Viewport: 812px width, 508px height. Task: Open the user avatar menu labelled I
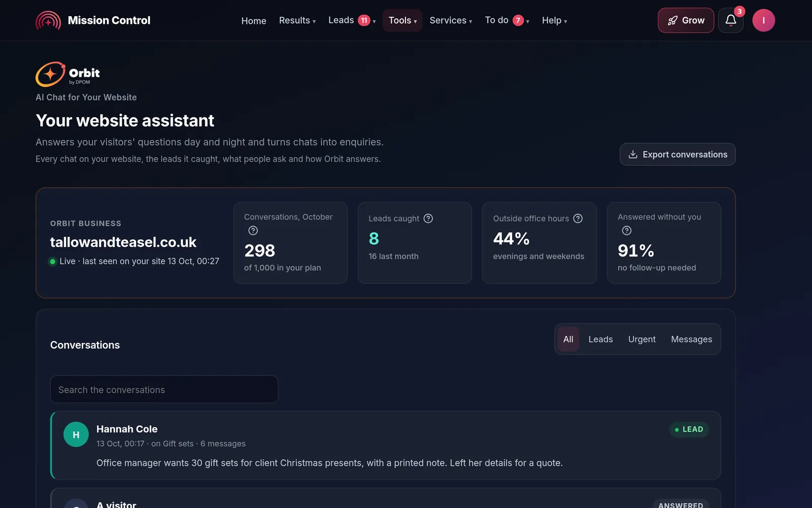point(763,20)
